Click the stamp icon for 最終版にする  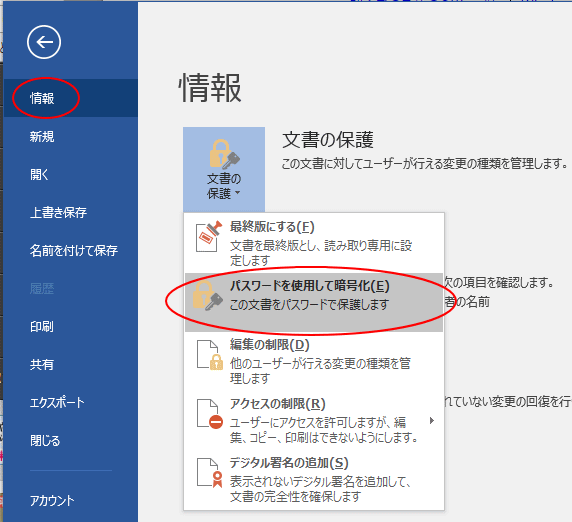[209, 236]
